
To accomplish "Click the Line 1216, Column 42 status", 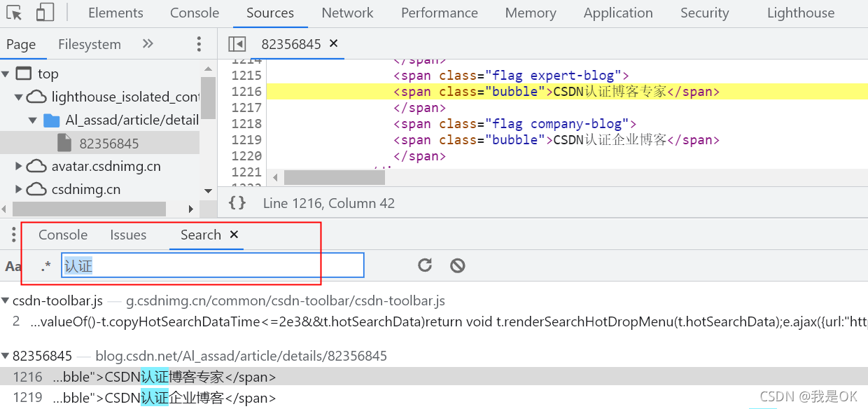I will coord(329,204).
